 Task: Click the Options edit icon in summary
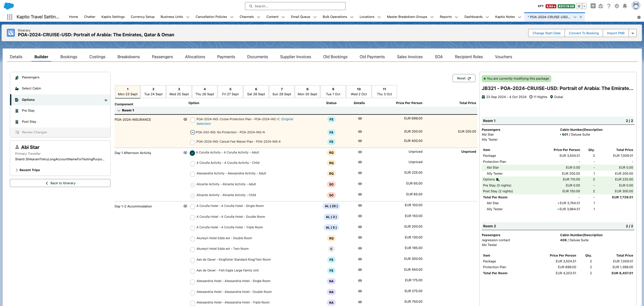(x=498, y=179)
